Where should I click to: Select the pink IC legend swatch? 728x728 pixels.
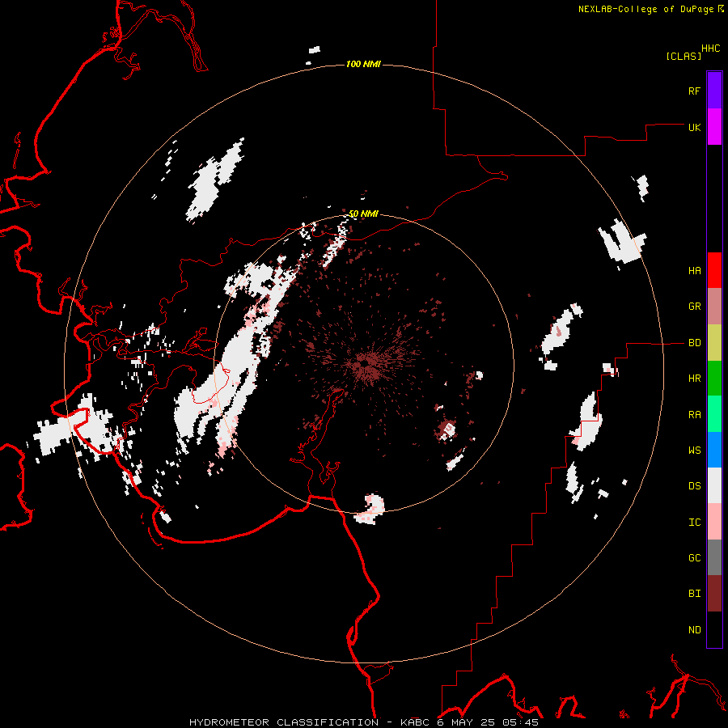pos(714,522)
